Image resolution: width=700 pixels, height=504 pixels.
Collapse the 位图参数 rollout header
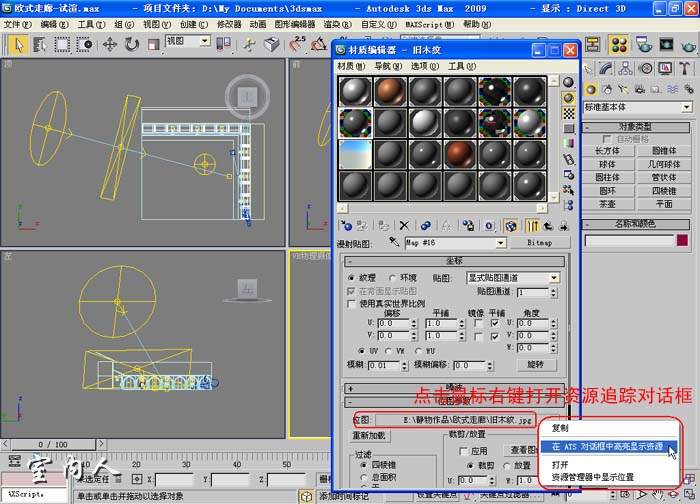click(454, 401)
